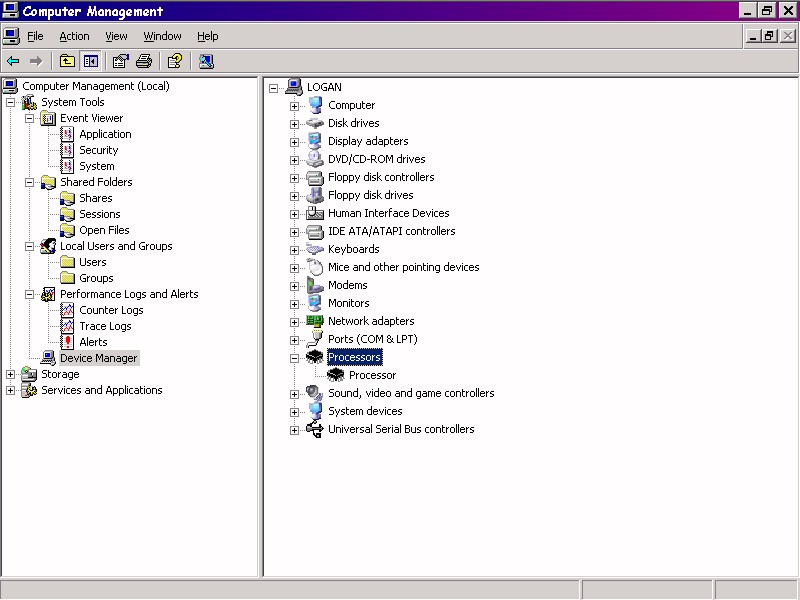Expand the System devices category
This screenshot has height=600, width=800.
[x=294, y=412]
